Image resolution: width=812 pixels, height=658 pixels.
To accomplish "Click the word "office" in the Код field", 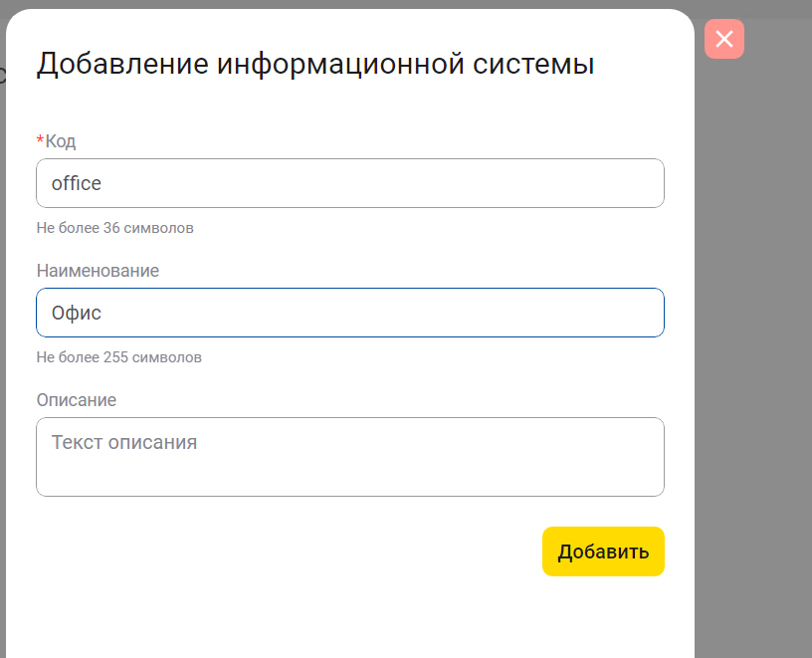I will click(77, 184).
